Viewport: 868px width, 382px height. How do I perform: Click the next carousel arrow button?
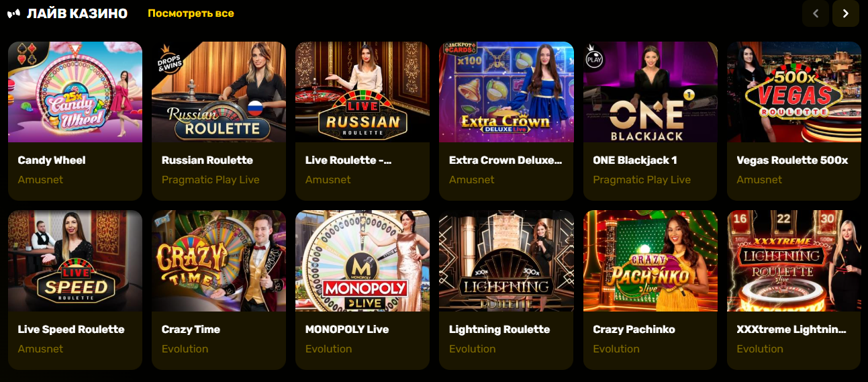pyautogui.click(x=846, y=13)
